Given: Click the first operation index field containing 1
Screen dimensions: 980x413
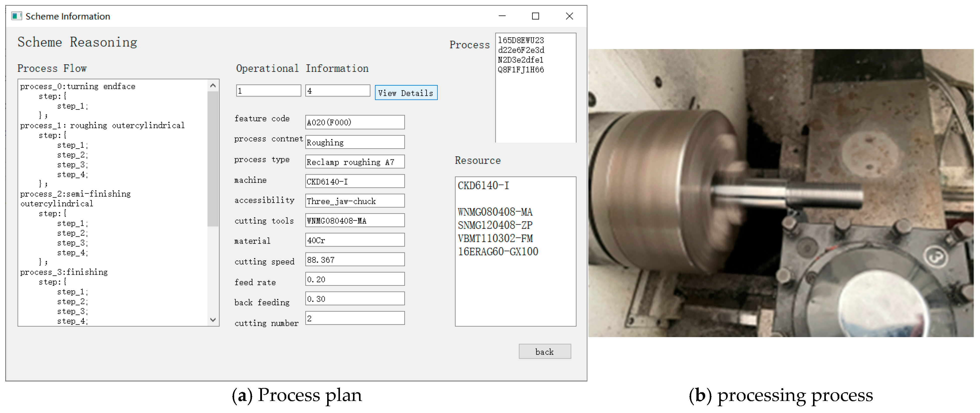Looking at the screenshot, I should (268, 91).
